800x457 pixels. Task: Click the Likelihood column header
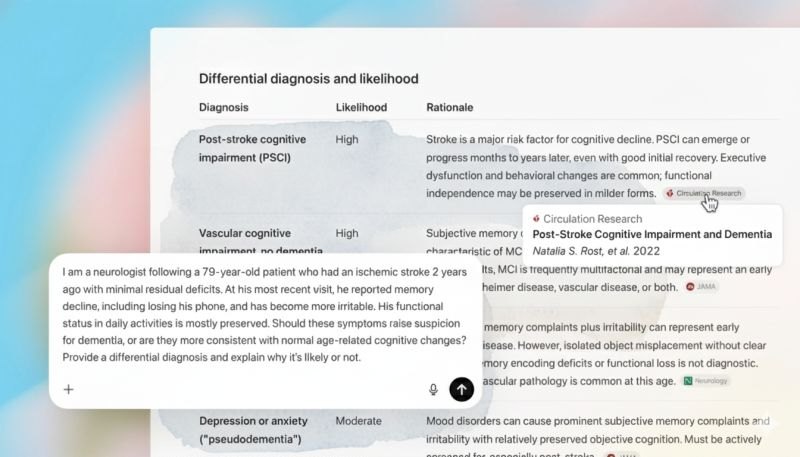tap(361, 107)
